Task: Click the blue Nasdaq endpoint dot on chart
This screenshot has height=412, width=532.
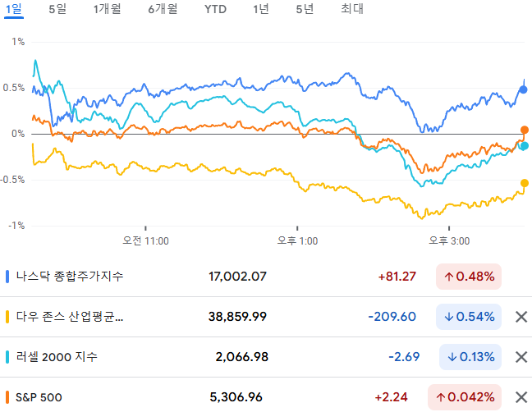Action: point(524,89)
